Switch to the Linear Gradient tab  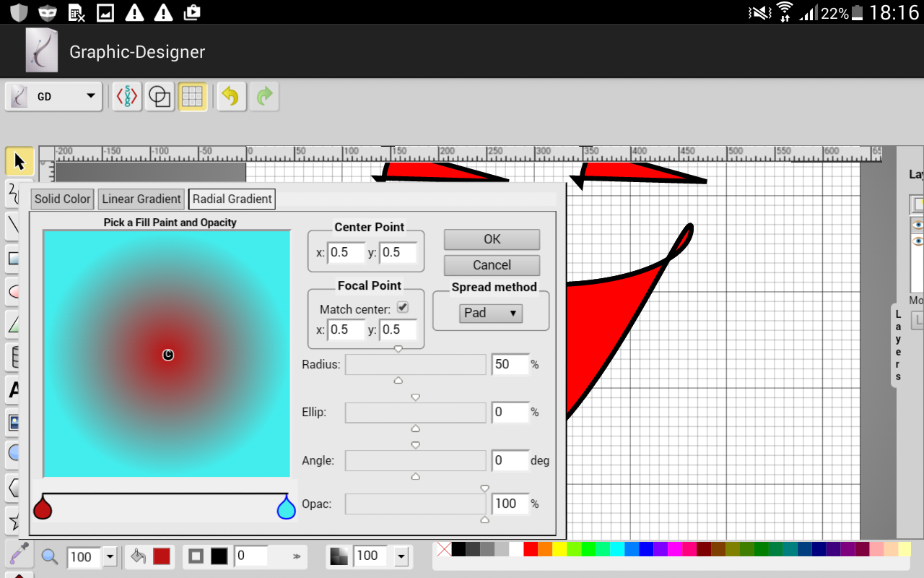(141, 199)
